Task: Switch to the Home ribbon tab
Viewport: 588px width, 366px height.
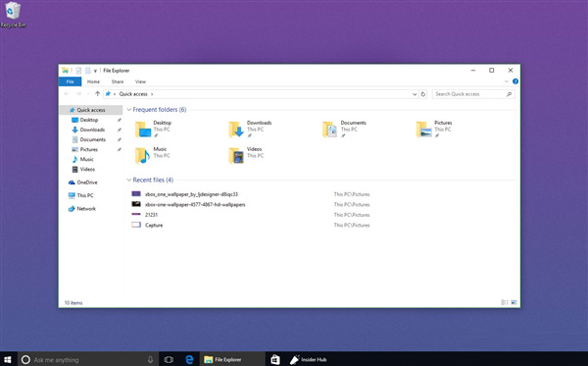Action: pos(93,81)
